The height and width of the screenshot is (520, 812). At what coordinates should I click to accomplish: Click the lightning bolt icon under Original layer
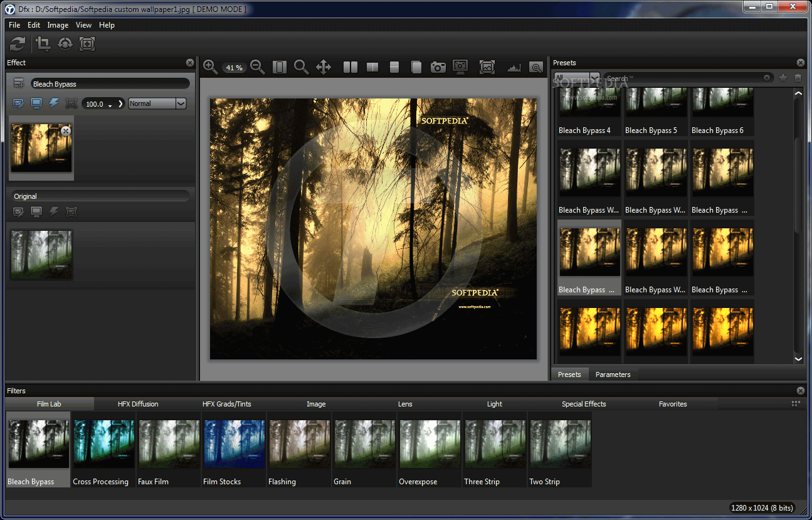tap(54, 212)
